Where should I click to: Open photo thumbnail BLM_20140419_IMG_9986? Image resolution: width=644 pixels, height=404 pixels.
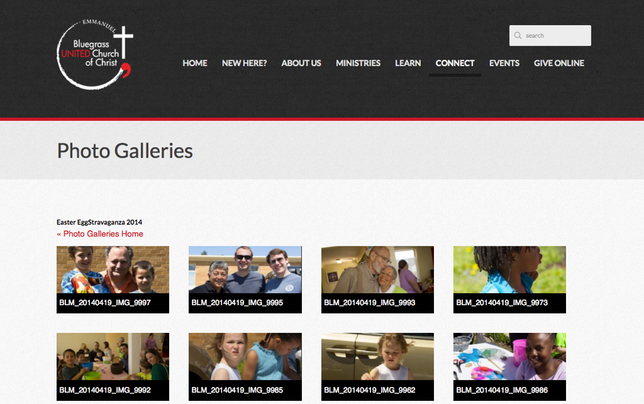[x=510, y=367]
